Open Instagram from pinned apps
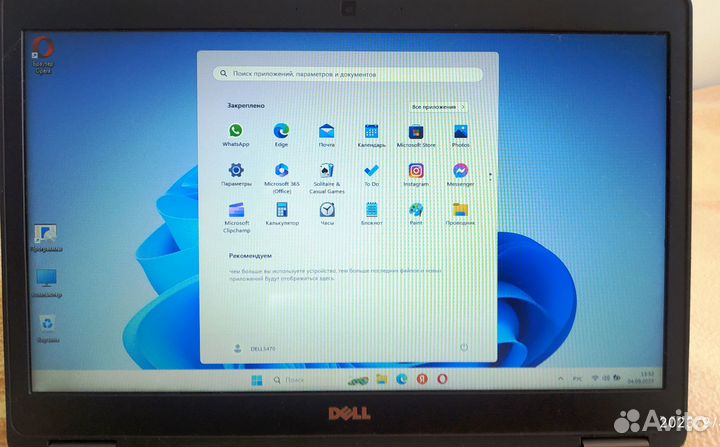This screenshot has height=447, width=720. click(x=416, y=175)
